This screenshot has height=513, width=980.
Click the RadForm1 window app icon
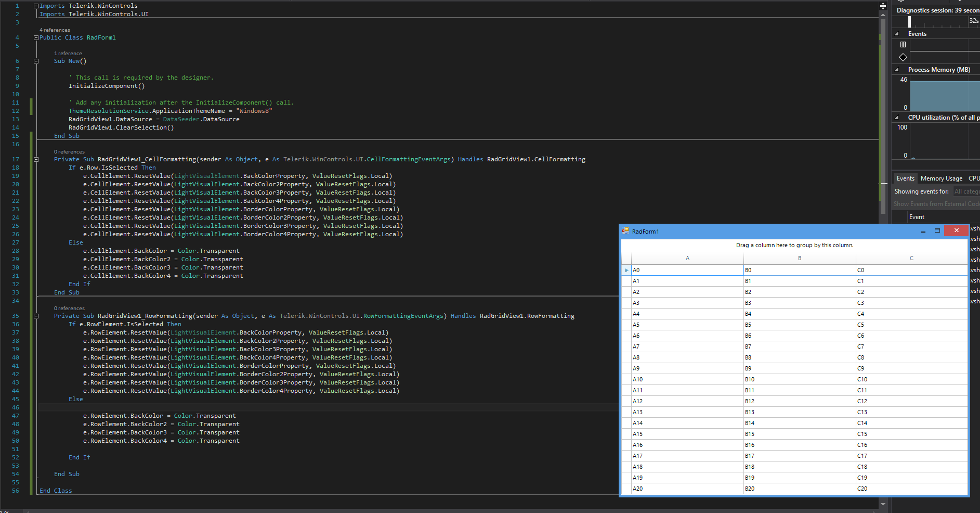625,231
